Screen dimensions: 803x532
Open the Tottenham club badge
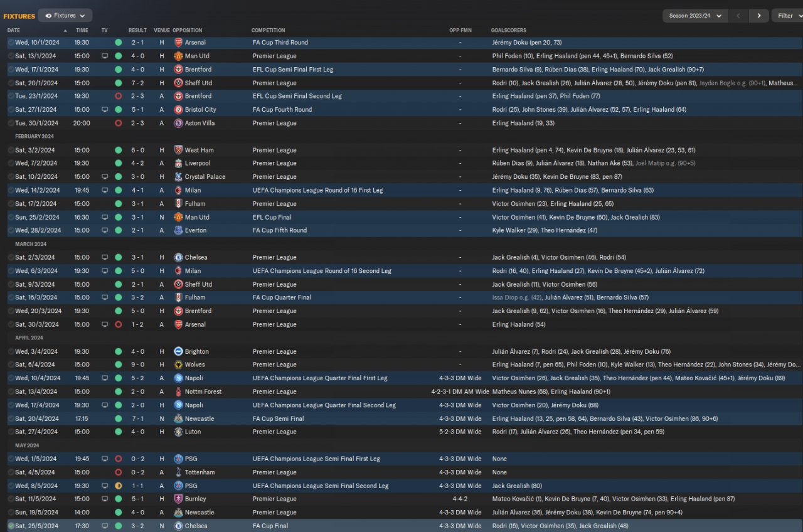(178, 472)
